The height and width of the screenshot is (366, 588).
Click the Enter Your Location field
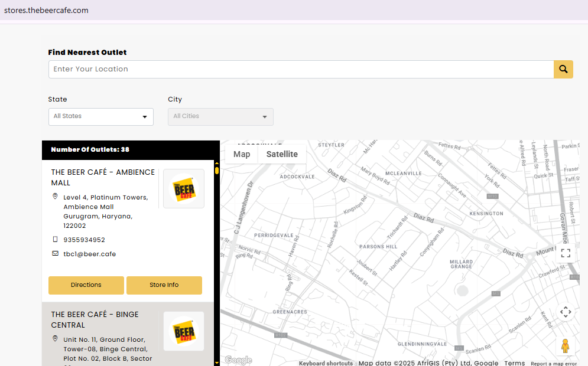(x=301, y=69)
